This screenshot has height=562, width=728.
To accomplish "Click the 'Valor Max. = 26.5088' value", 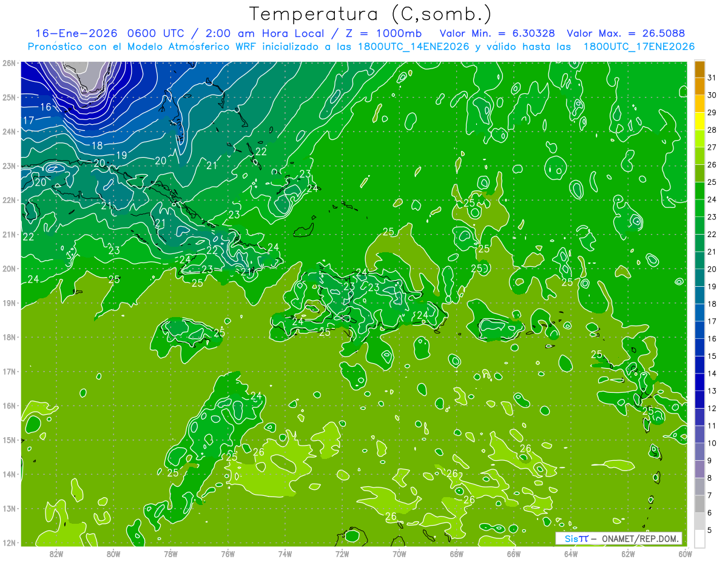I will tap(625, 33).
